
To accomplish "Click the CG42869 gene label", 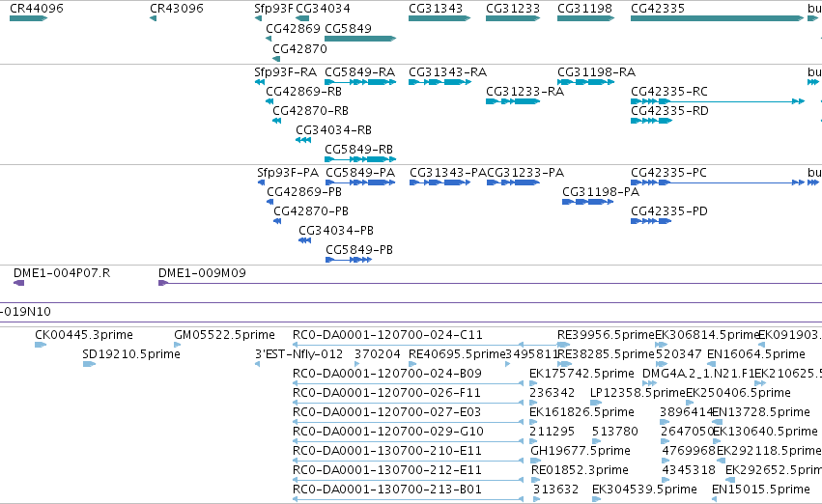I will coord(293,28).
